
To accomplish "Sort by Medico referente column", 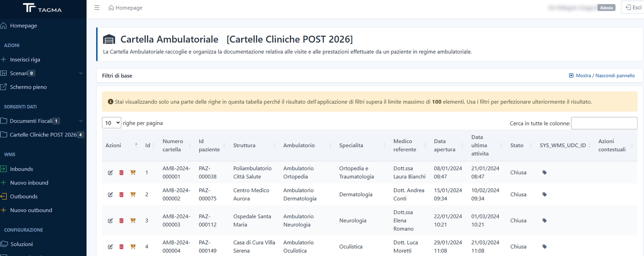I will tap(410, 145).
